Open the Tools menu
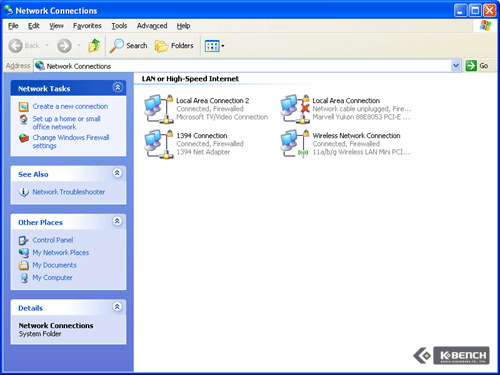 [x=119, y=26]
